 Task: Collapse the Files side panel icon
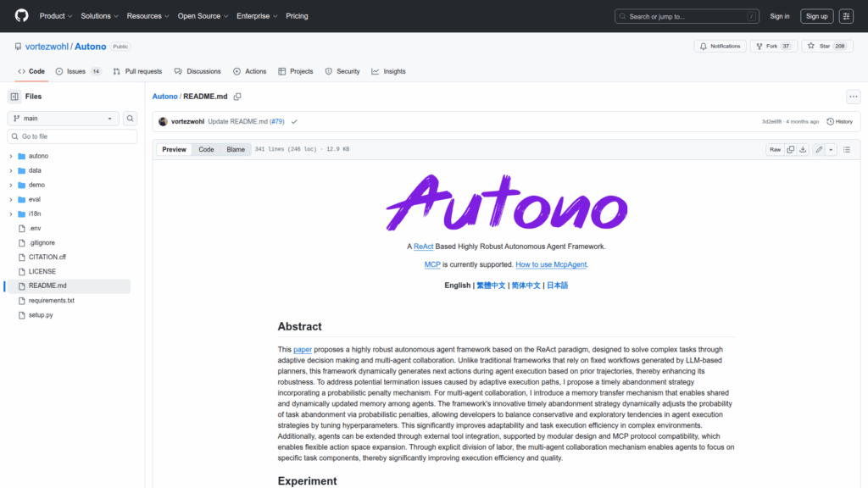pos(14,97)
